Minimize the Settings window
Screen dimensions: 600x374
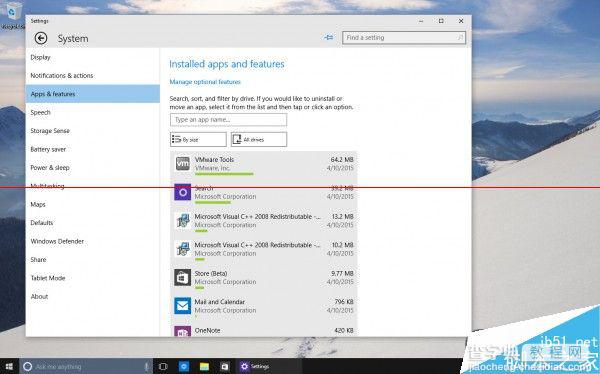421,21
